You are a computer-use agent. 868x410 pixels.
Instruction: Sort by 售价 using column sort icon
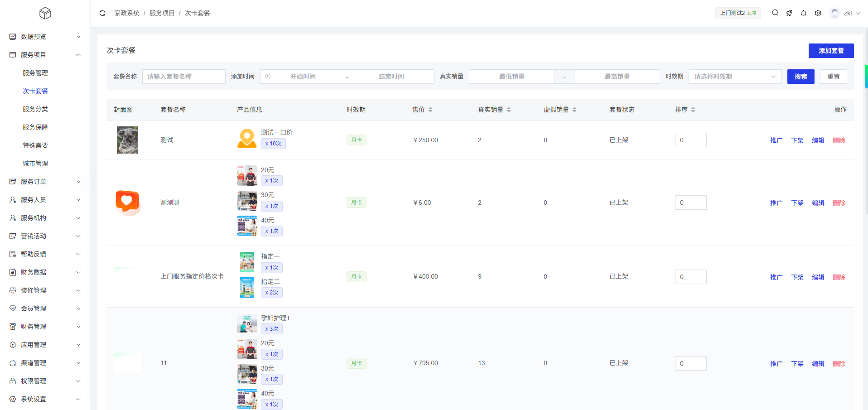click(430, 110)
